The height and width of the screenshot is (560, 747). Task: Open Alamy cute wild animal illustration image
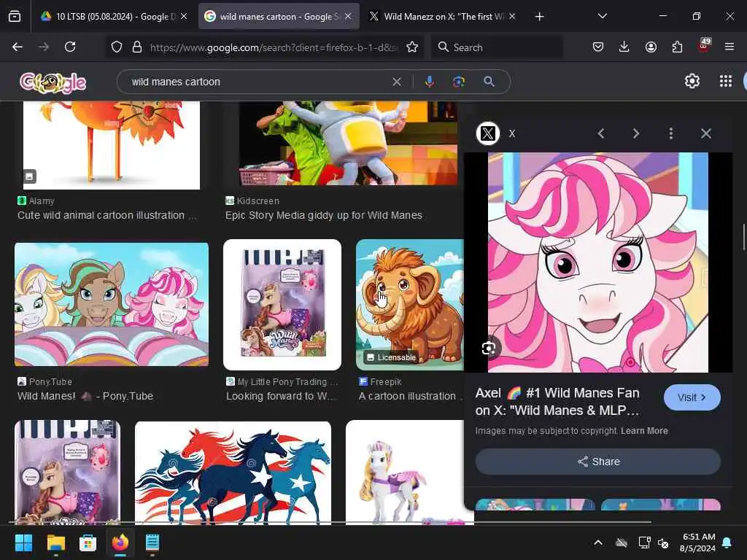click(x=112, y=145)
